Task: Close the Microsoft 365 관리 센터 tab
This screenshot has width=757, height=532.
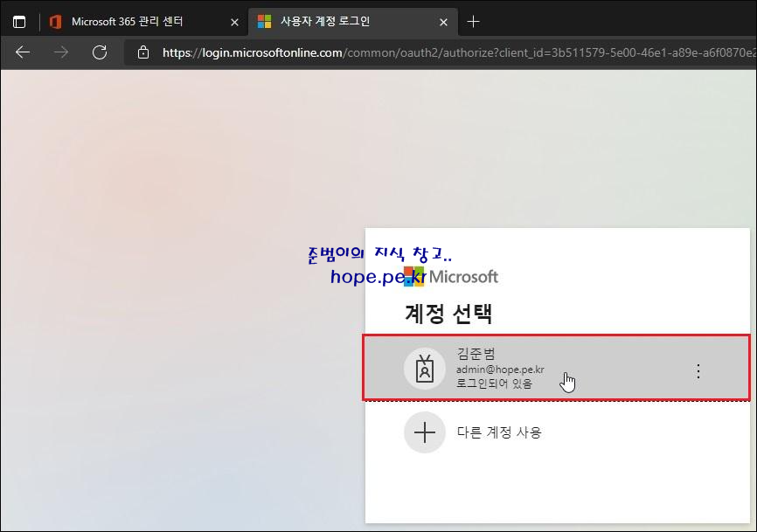Action: [234, 22]
